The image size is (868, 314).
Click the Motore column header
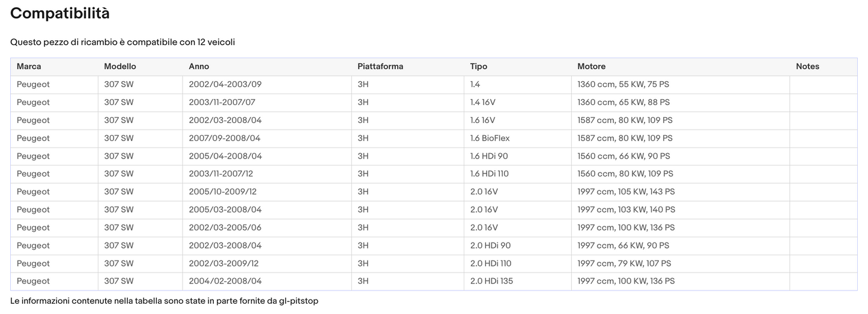(x=591, y=67)
